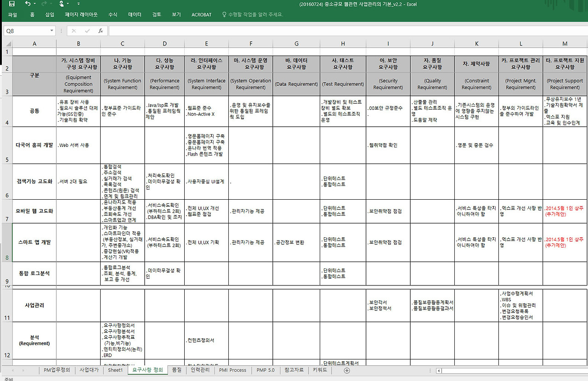Select column A header
The height and width of the screenshot is (381, 588).
point(34,44)
